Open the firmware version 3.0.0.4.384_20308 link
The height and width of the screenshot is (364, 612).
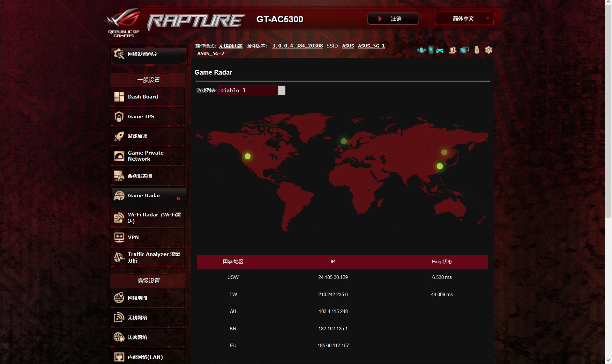[297, 46]
